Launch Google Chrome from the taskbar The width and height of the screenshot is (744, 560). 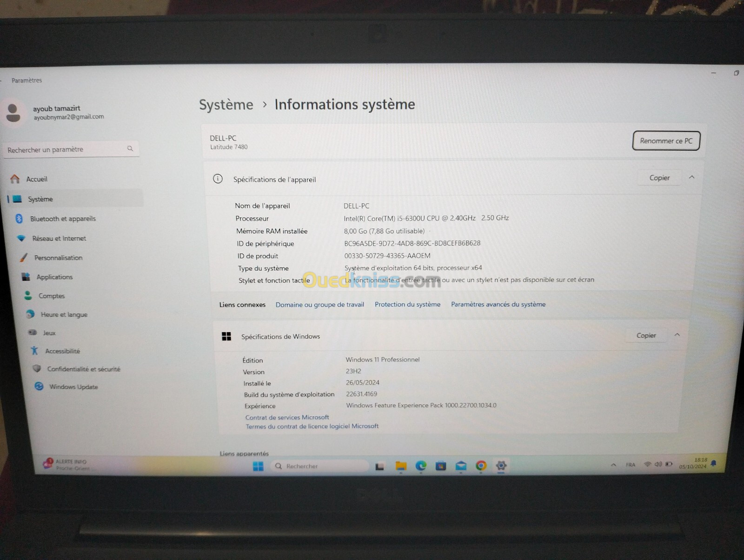click(x=481, y=465)
